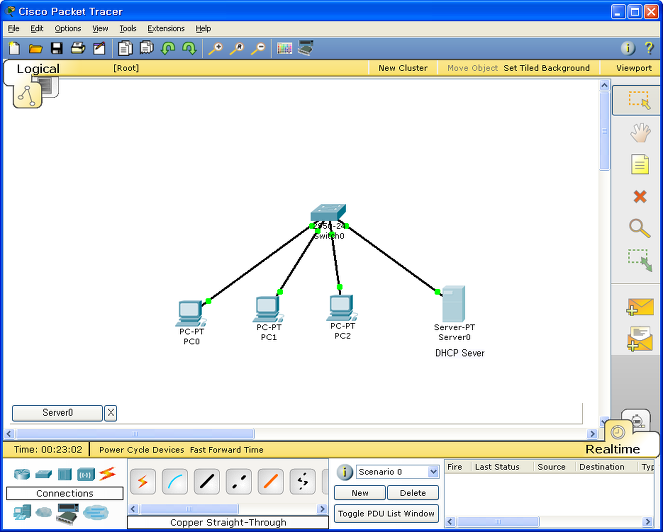
Task: Click the Zoom Reset magnifier icon
Action: 237,48
